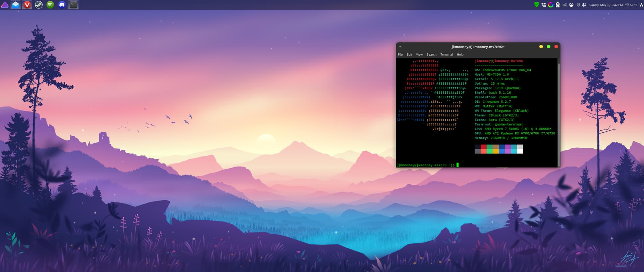The width and height of the screenshot is (644, 272).
Task: Click the green shield check tray icon
Action: [x=537, y=5]
